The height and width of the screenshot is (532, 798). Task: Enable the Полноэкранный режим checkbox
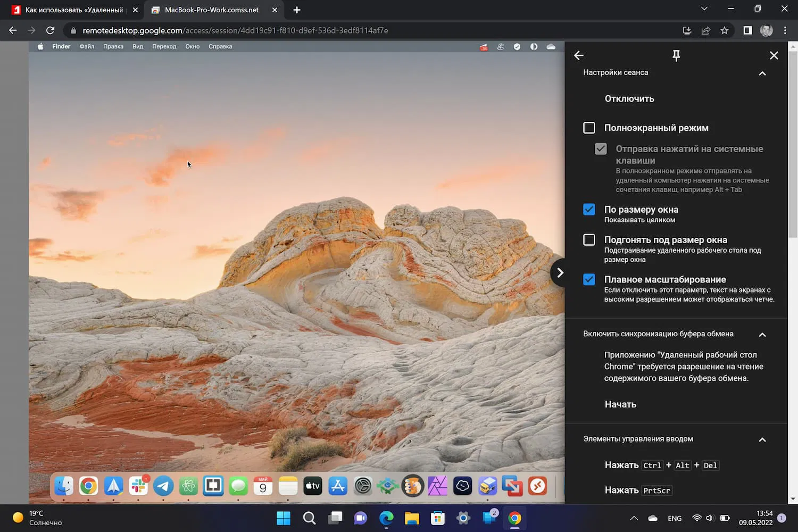point(589,128)
